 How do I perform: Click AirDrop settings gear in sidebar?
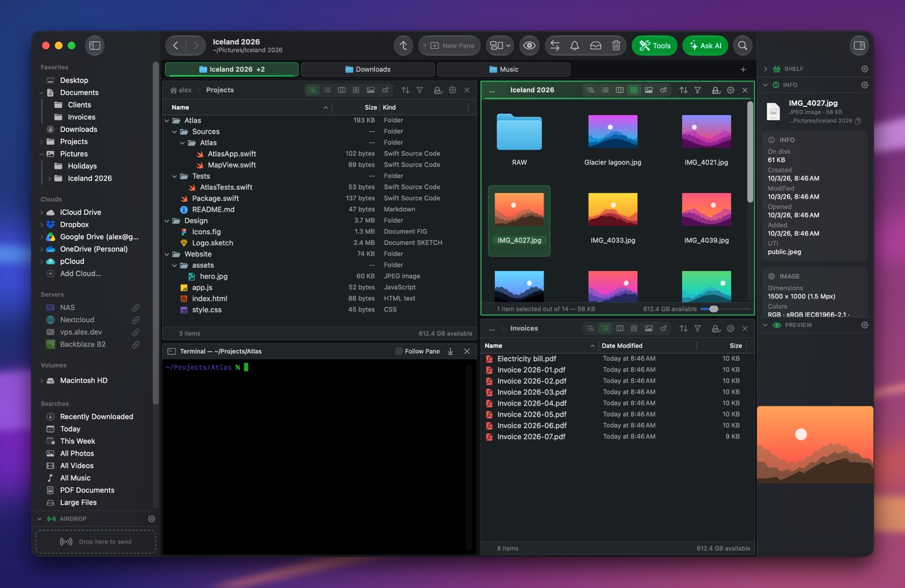[152, 519]
